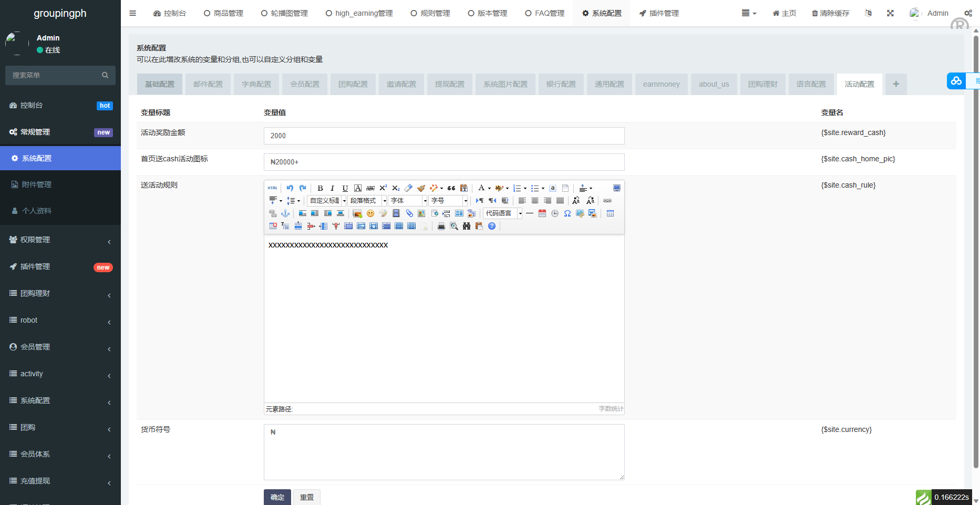Click the 重置 reset button

306,497
